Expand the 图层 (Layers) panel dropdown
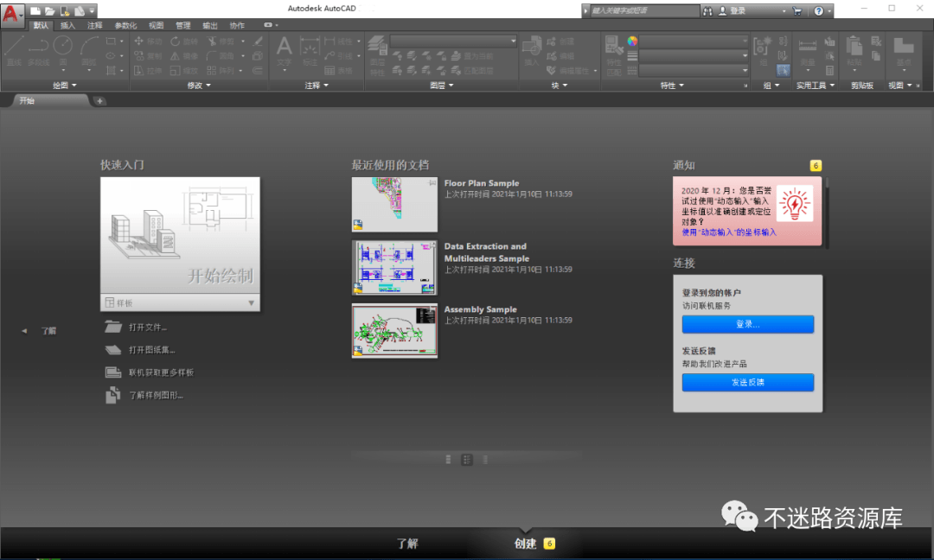 [441, 86]
